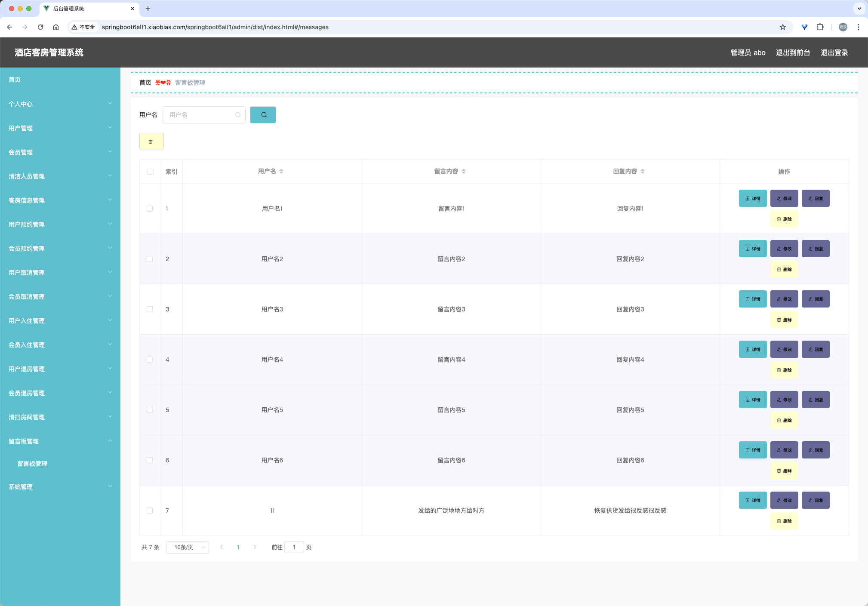Expand the 用户入住管理 sidebar menu

(x=60, y=320)
